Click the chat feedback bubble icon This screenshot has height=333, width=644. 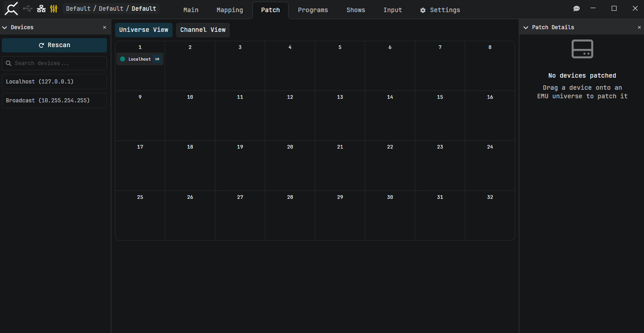[x=577, y=9]
